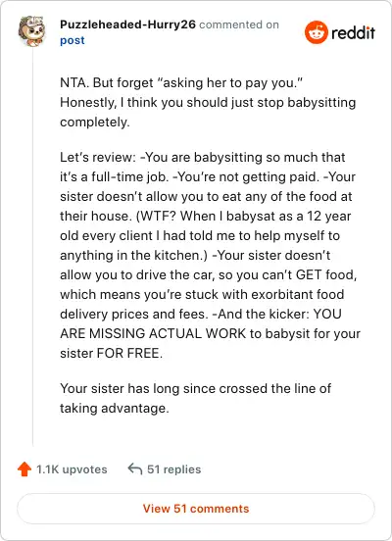Click the "ARE MISSING ACTUAL WORK" capitalized phrase

coord(153,333)
